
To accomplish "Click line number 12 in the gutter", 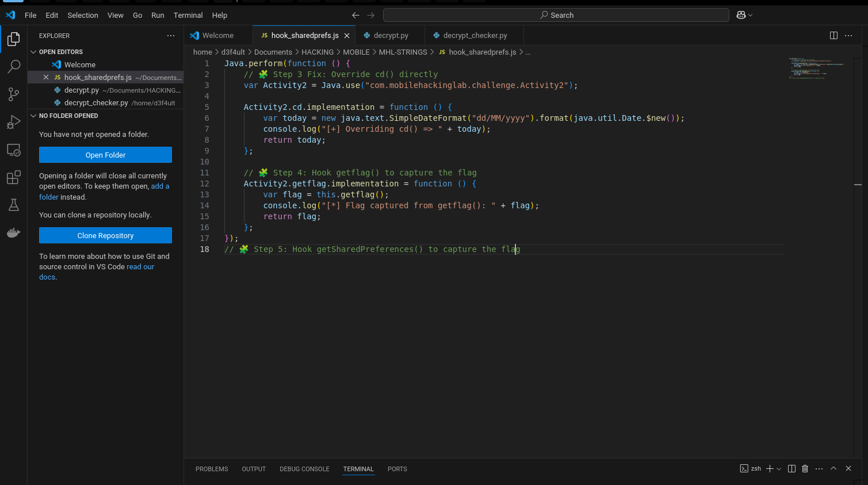I will click(205, 184).
